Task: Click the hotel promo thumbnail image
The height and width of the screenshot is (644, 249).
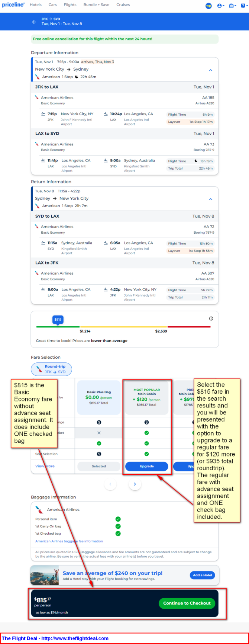Action: pos(45,575)
